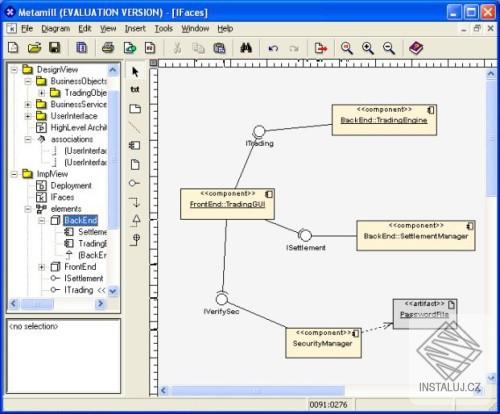Collapse the DesignView tree node
The image size is (500, 414).
14,70
